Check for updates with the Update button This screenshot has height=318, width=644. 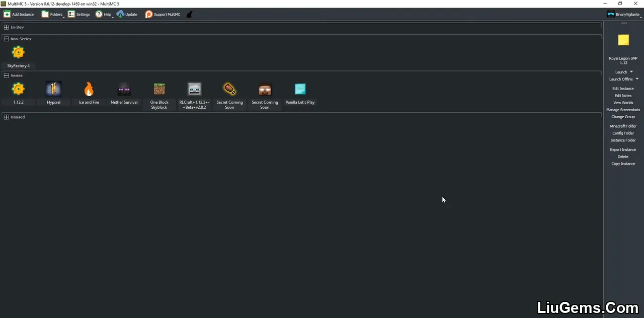coord(127,15)
